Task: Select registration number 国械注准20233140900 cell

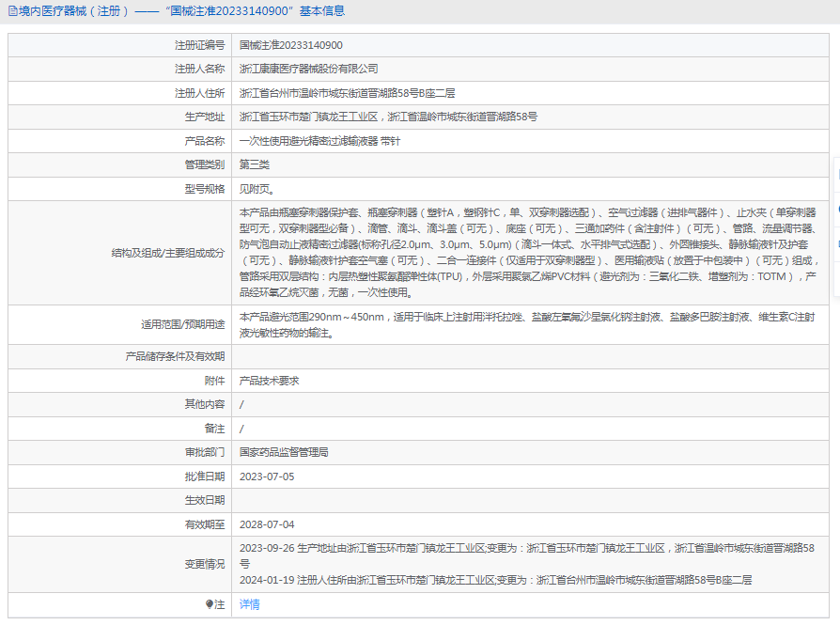Action: pyautogui.click(x=291, y=45)
